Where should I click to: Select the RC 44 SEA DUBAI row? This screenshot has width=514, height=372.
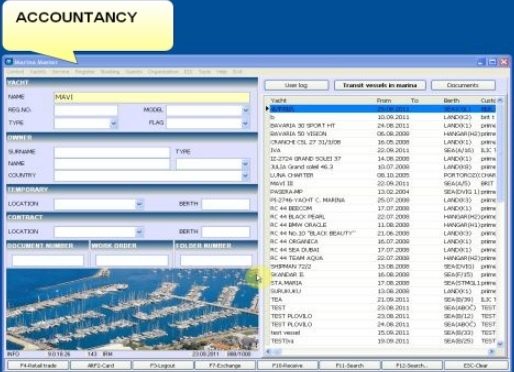coord(382,250)
